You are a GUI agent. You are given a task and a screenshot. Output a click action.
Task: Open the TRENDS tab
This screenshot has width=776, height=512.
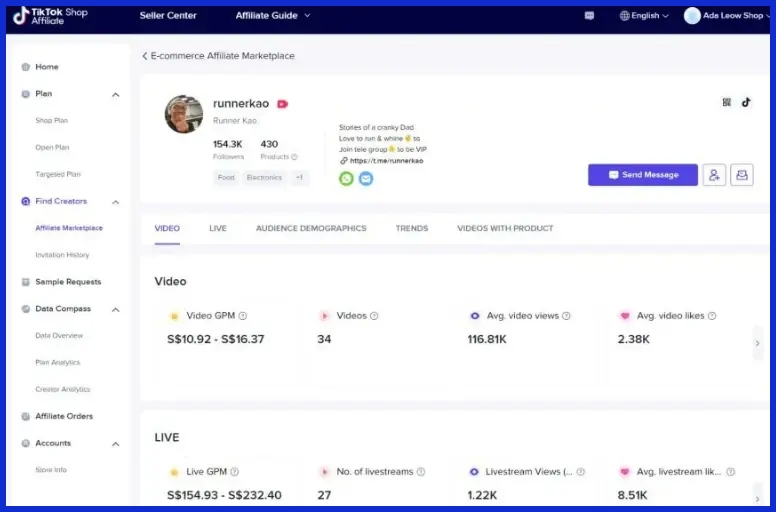click(x=412, y=229)
